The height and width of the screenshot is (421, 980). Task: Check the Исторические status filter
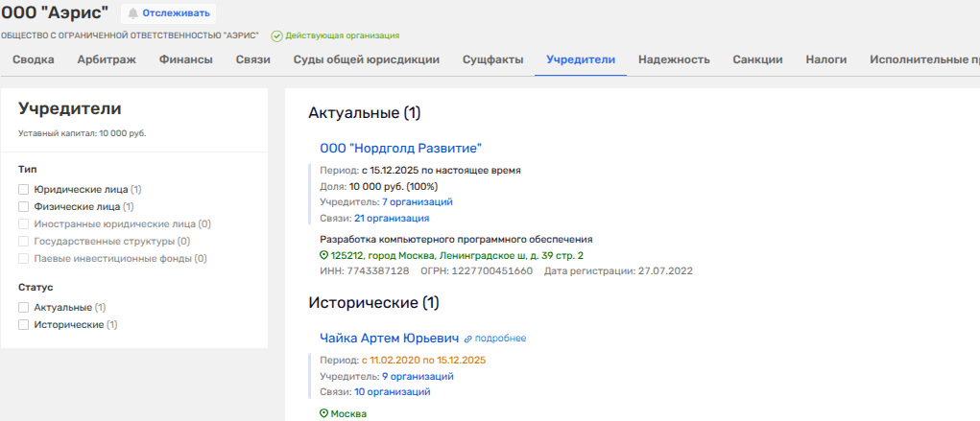tap(24, 325)
